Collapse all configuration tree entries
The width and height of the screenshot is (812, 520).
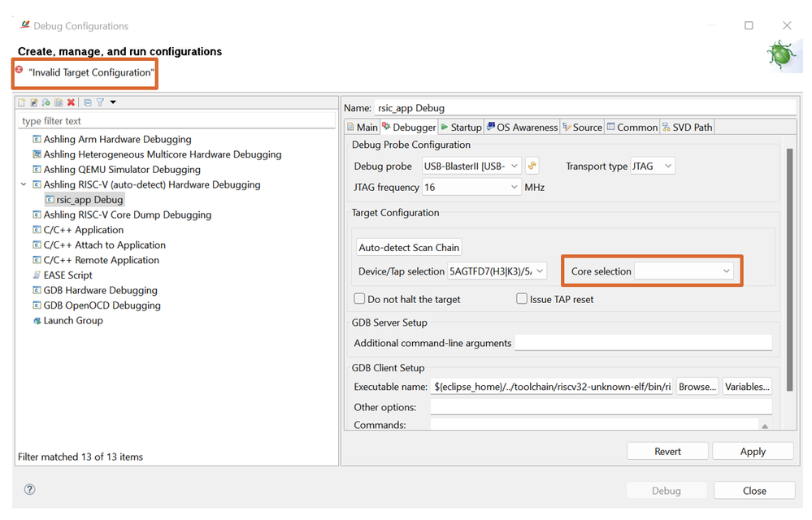tap(88, 102)
